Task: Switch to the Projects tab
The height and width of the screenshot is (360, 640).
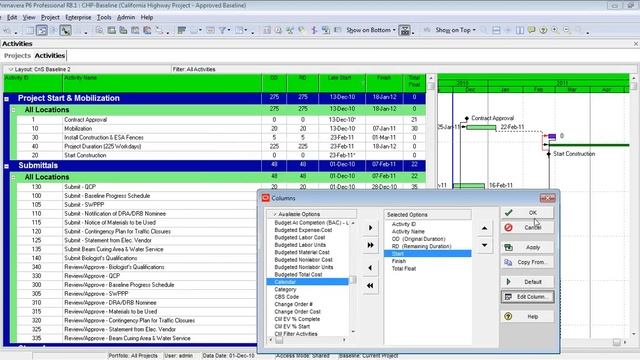Action: (17, 56)
